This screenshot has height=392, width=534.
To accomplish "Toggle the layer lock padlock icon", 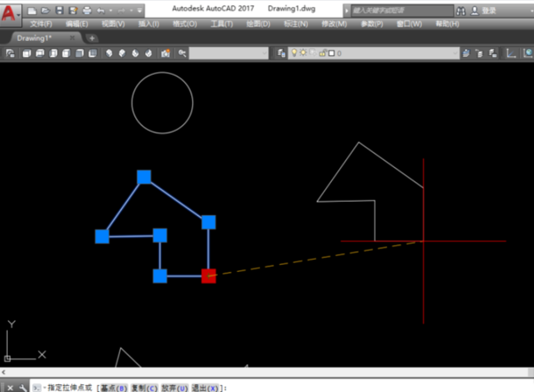I will (320, 53).
